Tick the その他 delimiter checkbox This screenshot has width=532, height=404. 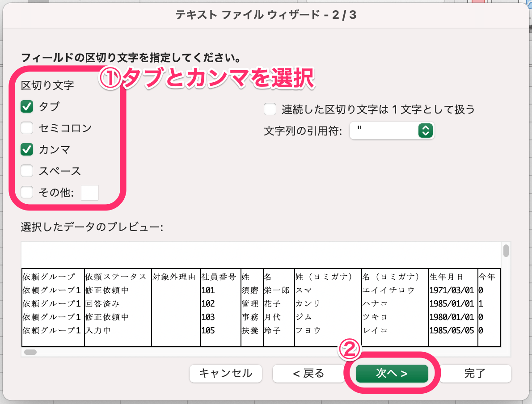[x=27, y=192]
